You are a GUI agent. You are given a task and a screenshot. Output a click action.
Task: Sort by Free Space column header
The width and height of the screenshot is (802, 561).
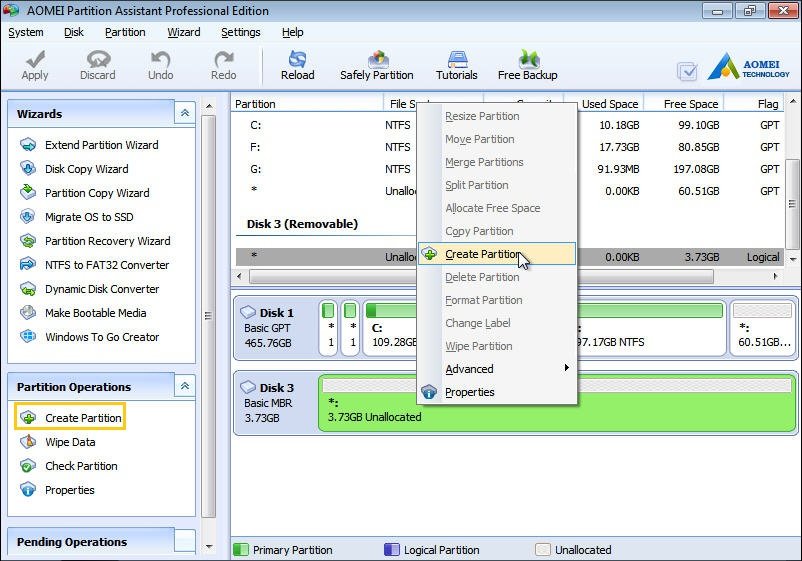684,104
